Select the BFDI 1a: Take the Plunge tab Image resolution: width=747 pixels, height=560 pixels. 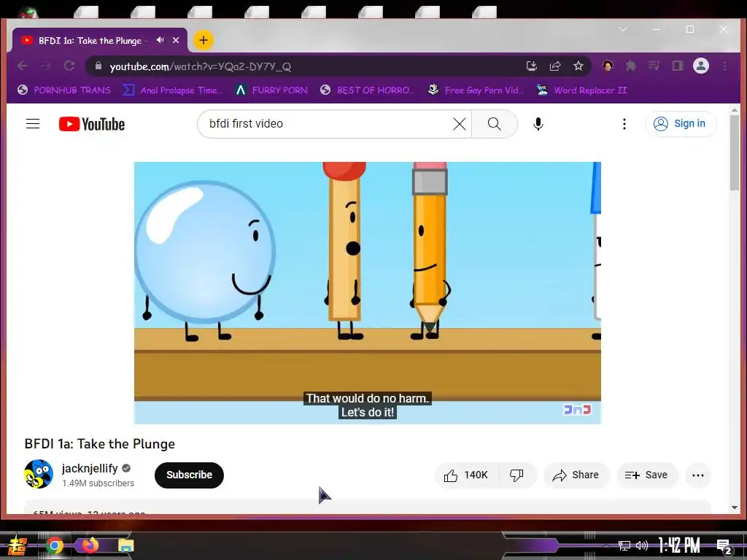(99, 41)
